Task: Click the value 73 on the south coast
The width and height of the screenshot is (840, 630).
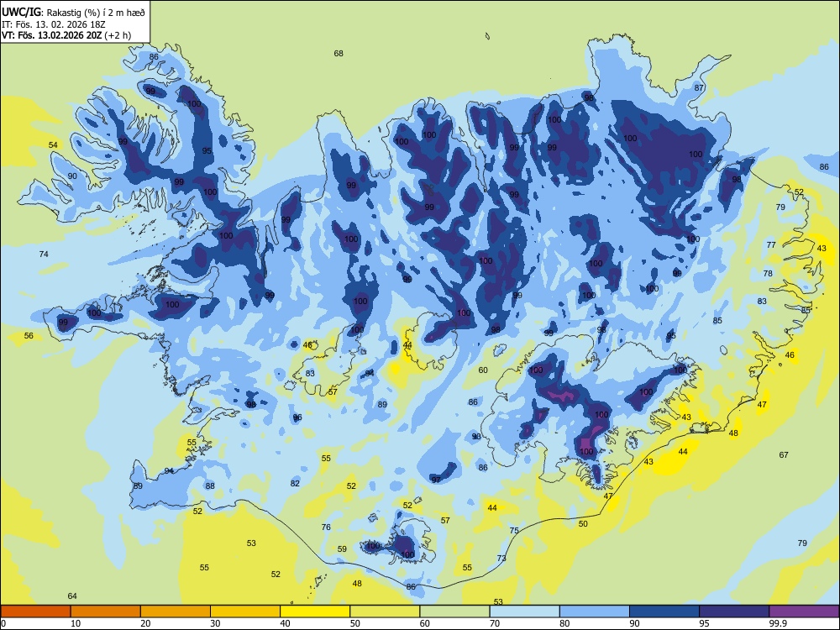Action: tap(501, 559)
